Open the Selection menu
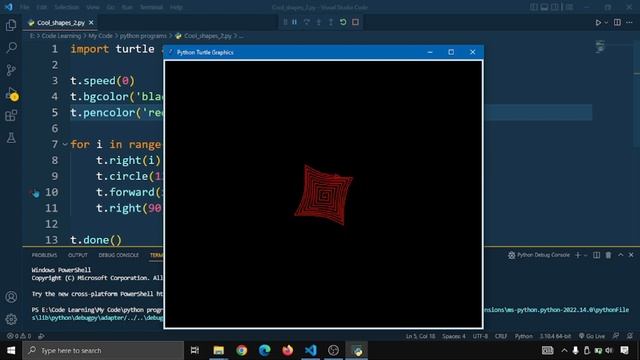 [x=67, y=7]
